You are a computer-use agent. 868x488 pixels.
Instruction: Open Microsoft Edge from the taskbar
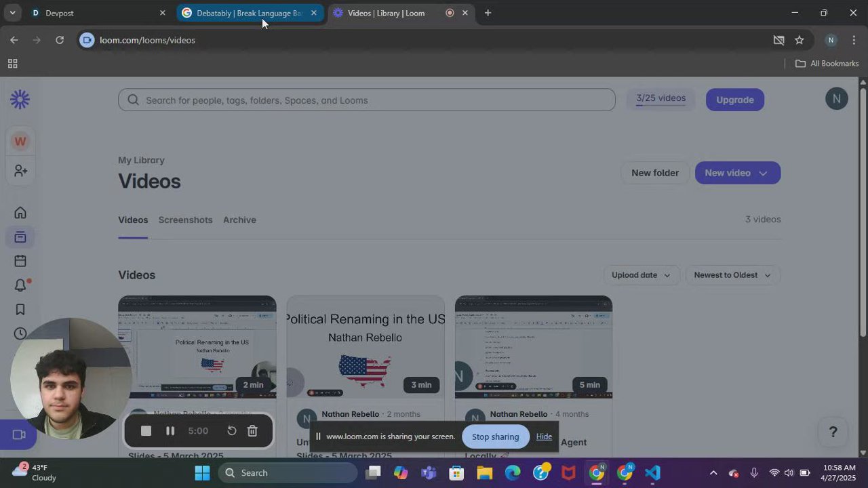click(513, 473)
